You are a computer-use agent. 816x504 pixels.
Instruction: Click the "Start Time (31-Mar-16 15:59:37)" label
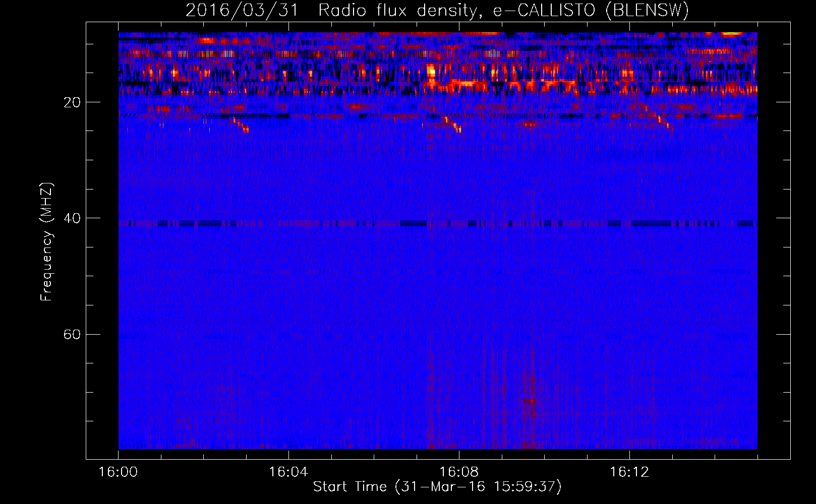click(437, 487)
